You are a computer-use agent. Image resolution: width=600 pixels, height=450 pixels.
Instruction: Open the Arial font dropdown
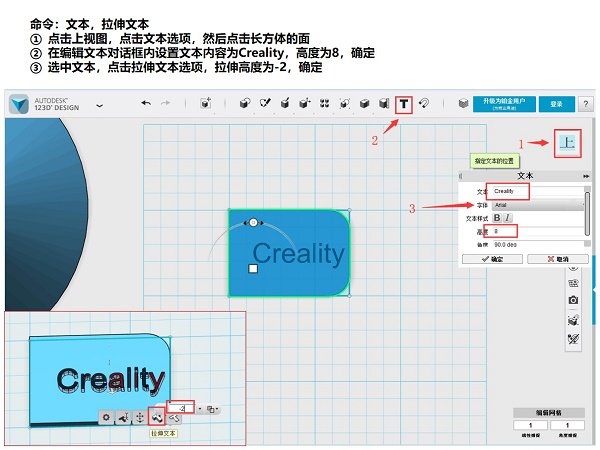pyautogui.click(x=538, y=205)
